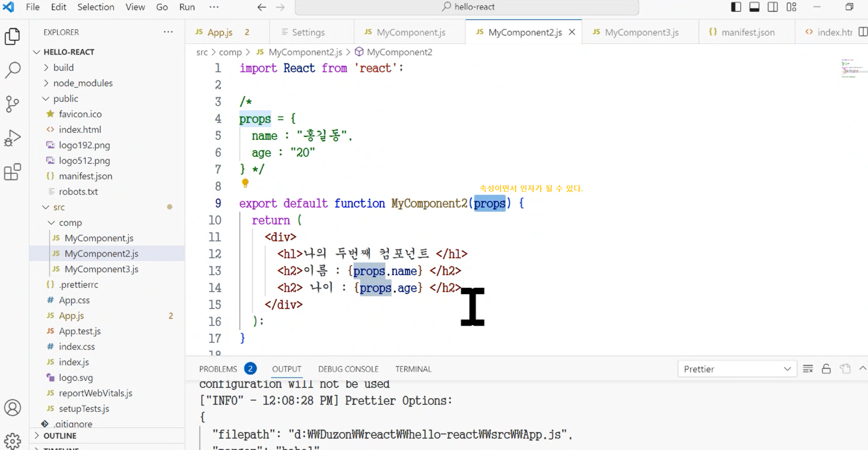The width and height of the screenshot is (868, 450).
Task: Open the Go menu
Action: point(162,7)
